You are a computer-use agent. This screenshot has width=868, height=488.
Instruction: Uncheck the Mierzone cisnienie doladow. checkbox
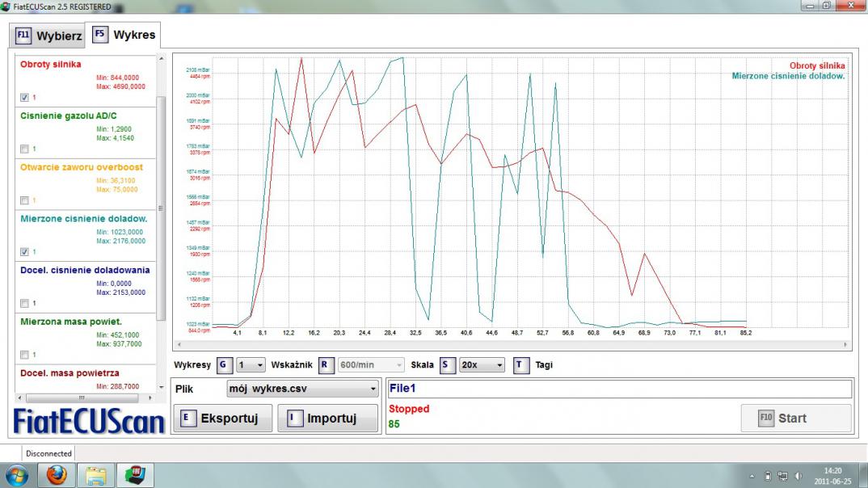point(24,252)
